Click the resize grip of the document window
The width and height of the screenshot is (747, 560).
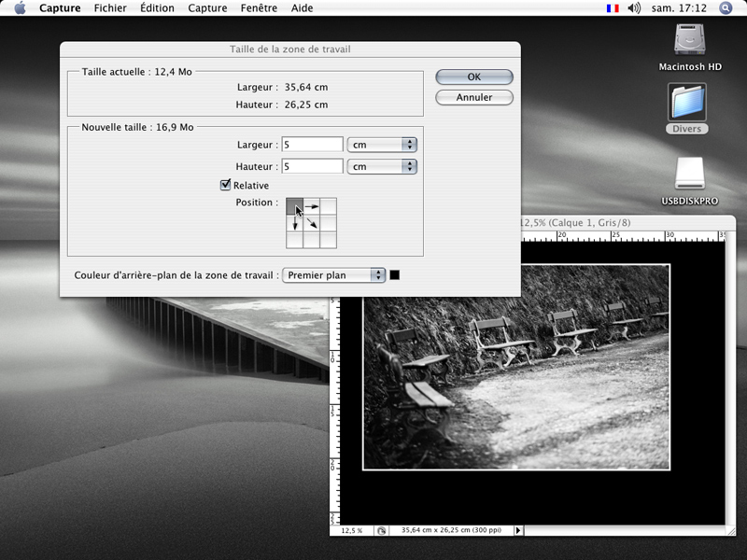pos(730,530)
